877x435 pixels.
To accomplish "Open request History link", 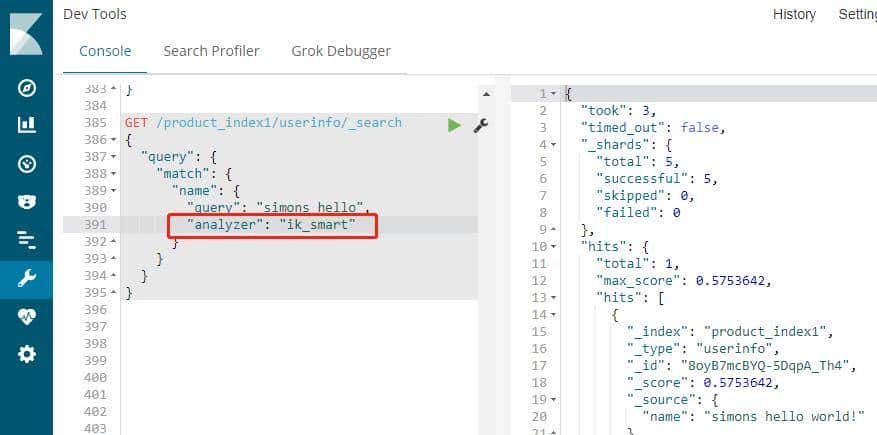I will [794, 14].
